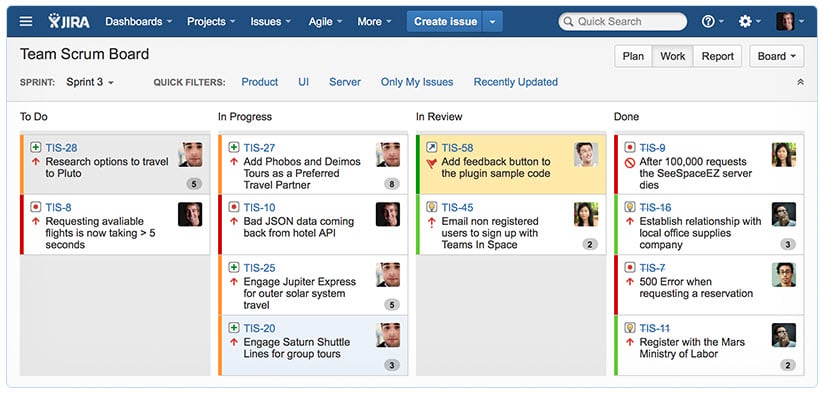
Task: Click assignee avatar on TIS-28 card
Action: [x=190, y=154]
